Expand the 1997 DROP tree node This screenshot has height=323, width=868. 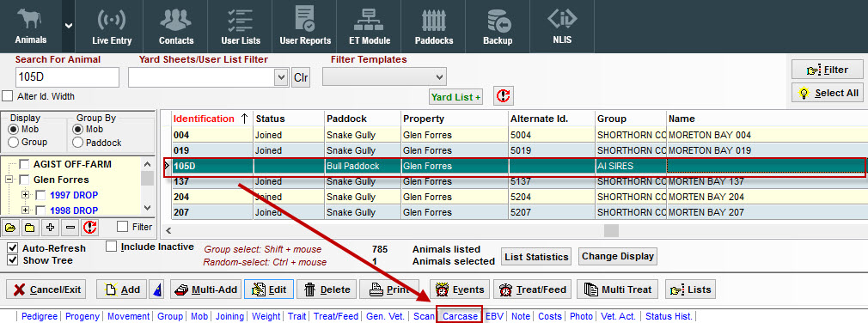pyautogui.click(x=25, y=195)
